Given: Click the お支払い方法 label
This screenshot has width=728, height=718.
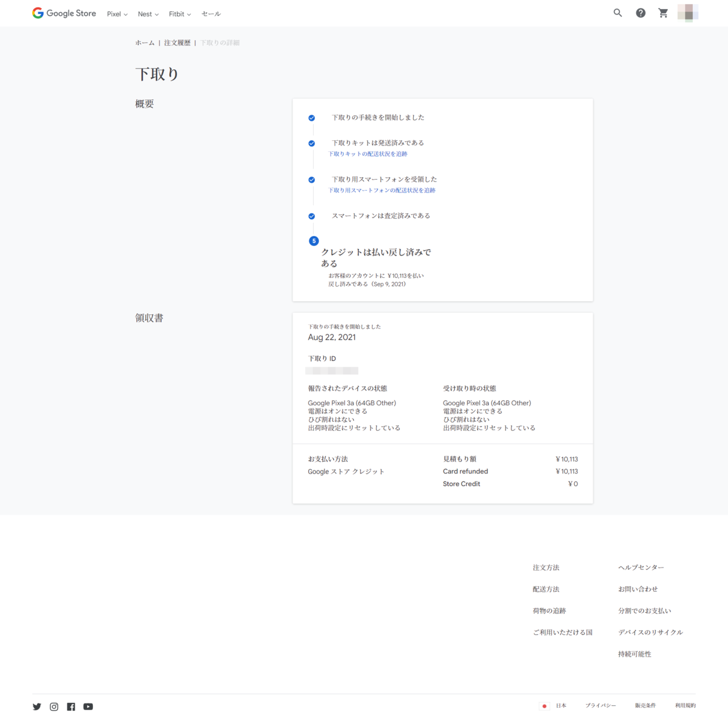Looking at the screenshot, I should [x=328, y=459].
